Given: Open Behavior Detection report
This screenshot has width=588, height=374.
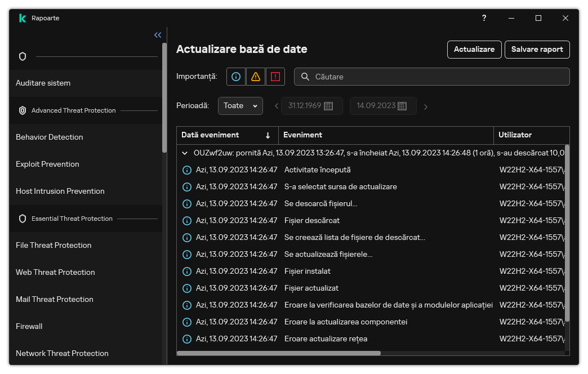Looking at the screenshot, I should tap(50, 137).
